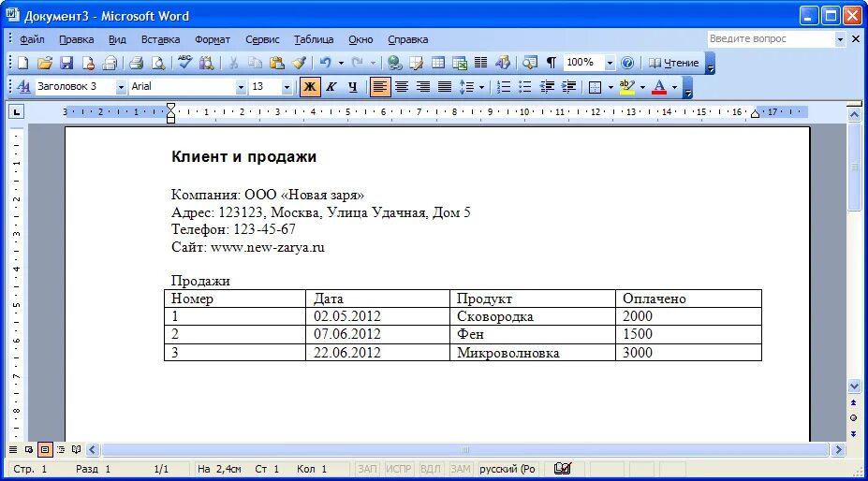Open the Таблица menu
Viewport: 868px width, 481px height.
pyautogui.click(x=314, y=39)
